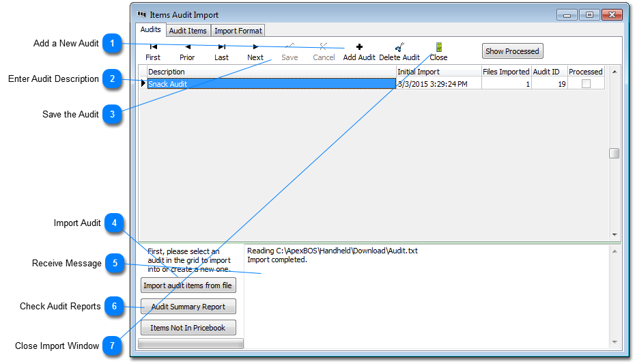Click the Show Processed button
The height and width of the screenshot is (364, 635).
tap(512, 51)
